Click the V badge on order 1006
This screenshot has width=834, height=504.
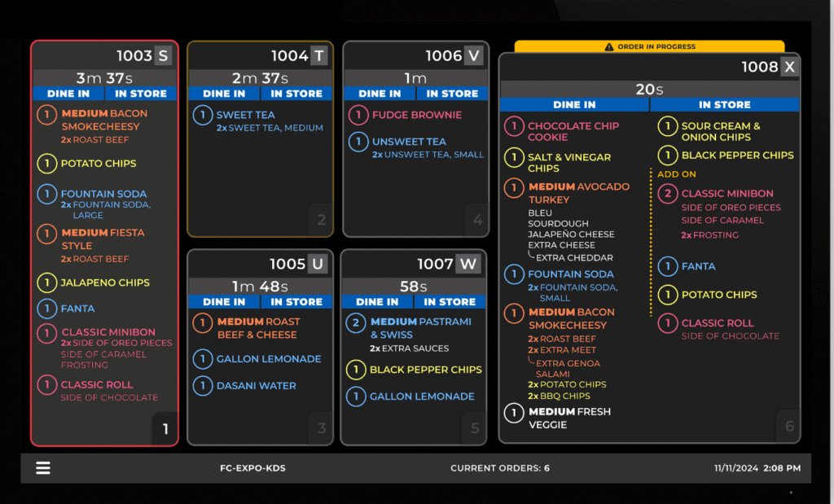473,55
